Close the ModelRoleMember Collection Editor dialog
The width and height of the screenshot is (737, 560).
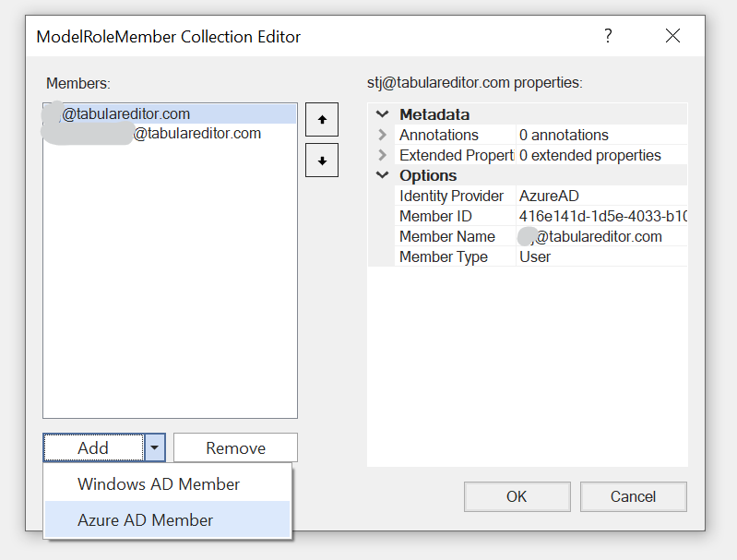tap(672, 36)
